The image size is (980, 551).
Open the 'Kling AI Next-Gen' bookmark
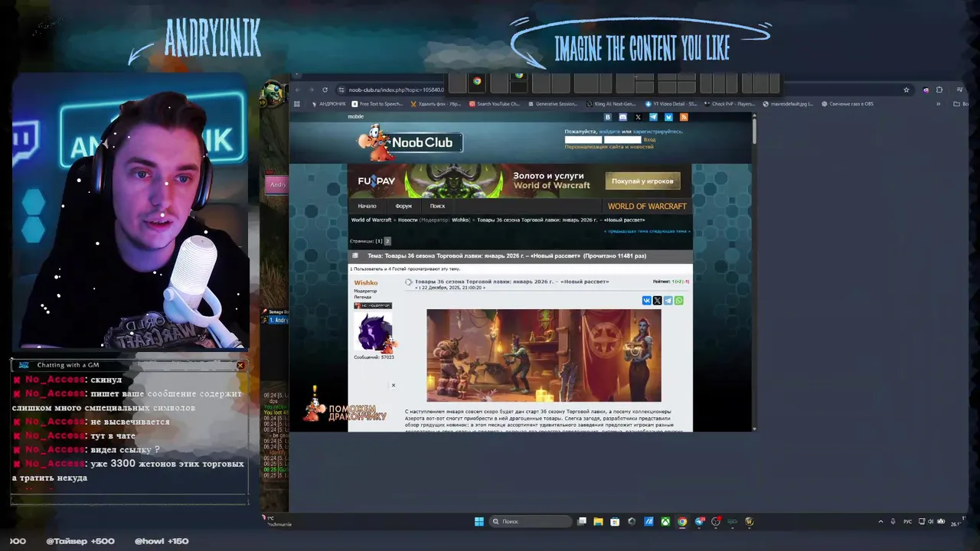tap(611, 104)
